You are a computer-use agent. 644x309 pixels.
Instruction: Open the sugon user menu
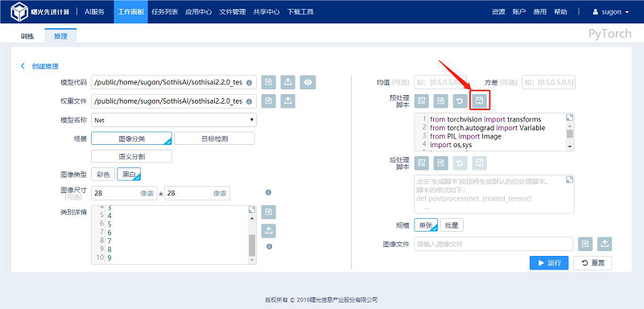pos(611,12)
